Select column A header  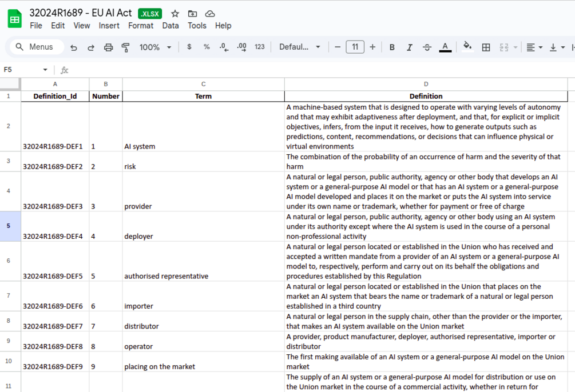[55, 84]
